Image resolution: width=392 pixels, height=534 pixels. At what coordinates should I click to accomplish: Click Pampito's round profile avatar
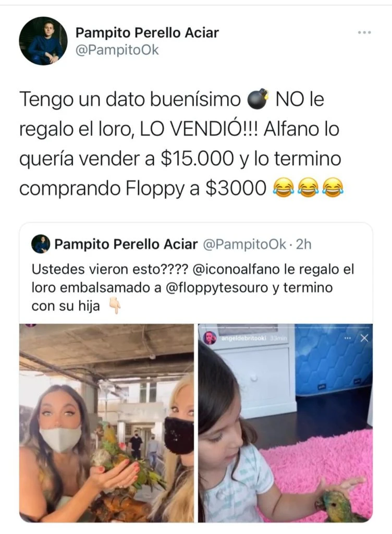coord(43,41)
